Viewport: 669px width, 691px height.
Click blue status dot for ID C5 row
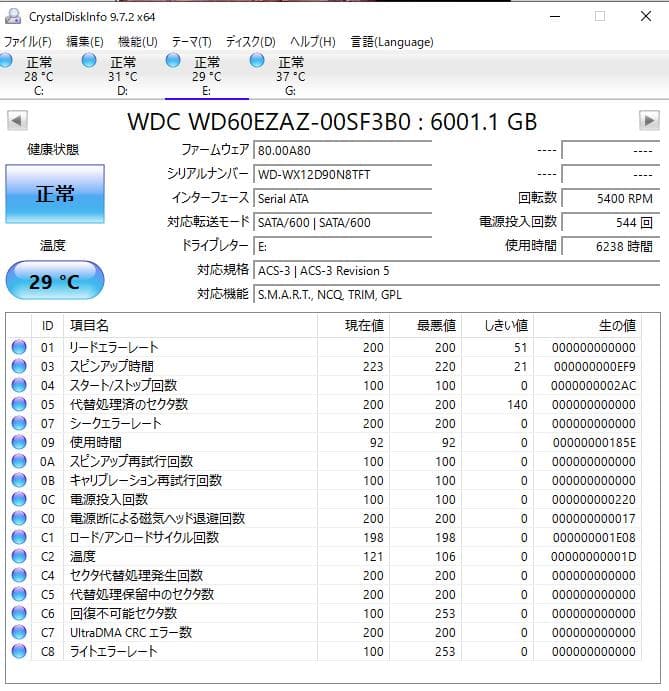(x=19, y=594)
